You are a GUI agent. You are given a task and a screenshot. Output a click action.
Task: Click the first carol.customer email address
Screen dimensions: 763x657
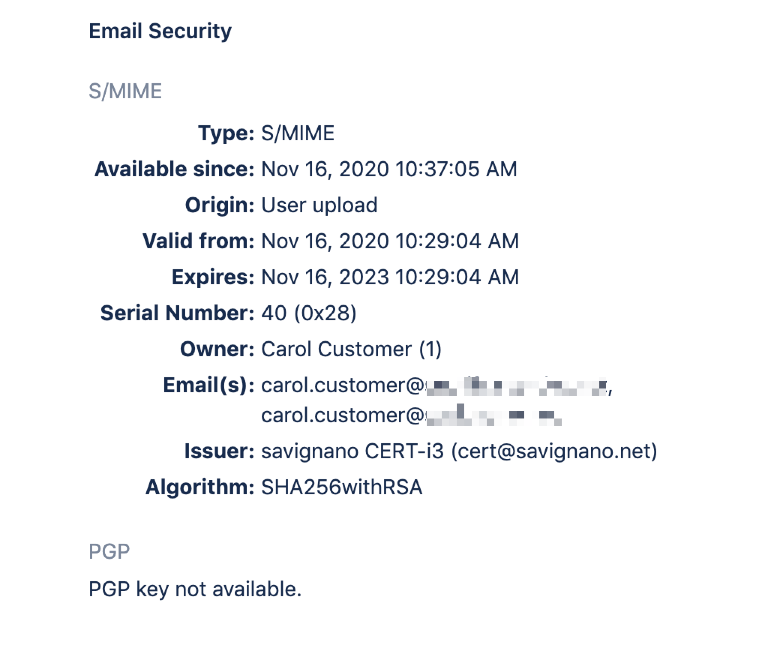(x=436, y=386)
